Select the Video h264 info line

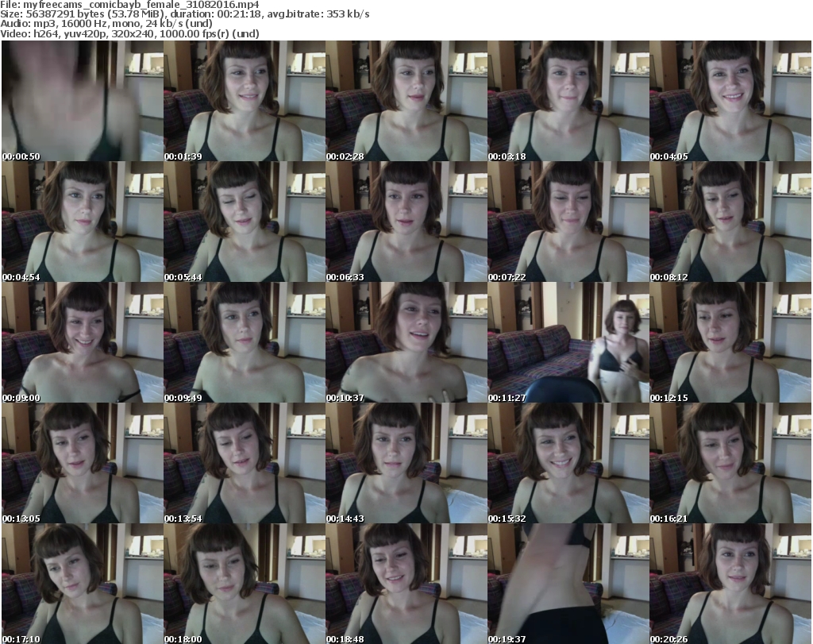point(129,33)
